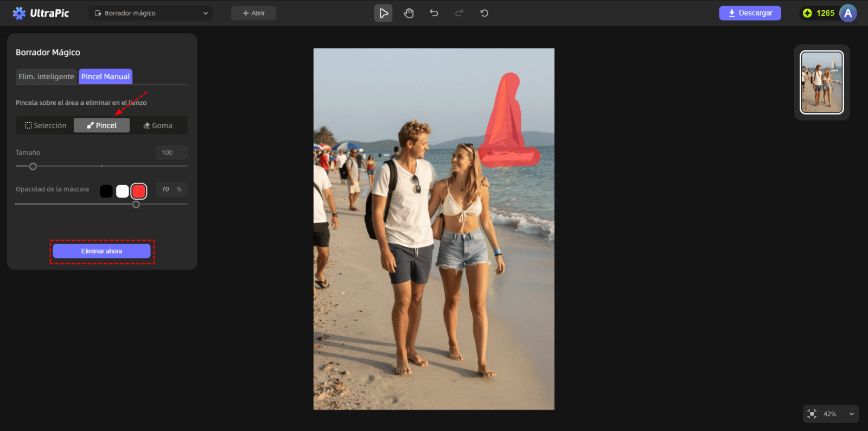868x431 pixels.
Task: Switch to the Selección tool mode
Action: point(46,125)
